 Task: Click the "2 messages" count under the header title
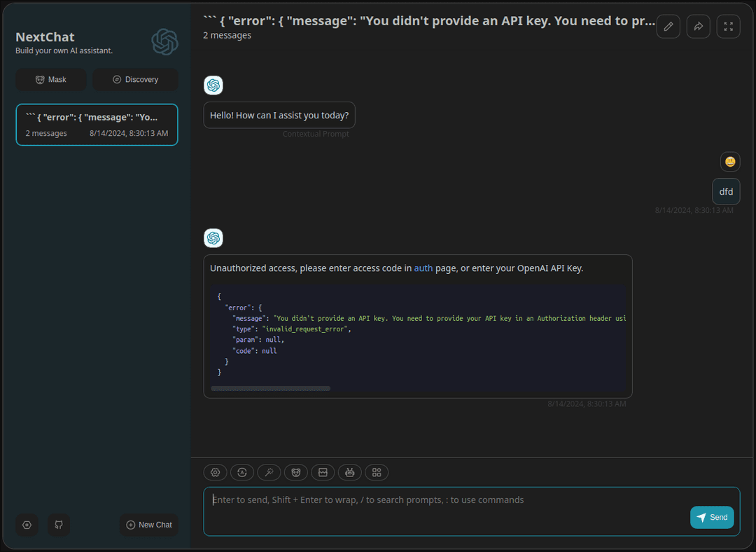click(x=227, y=35)
